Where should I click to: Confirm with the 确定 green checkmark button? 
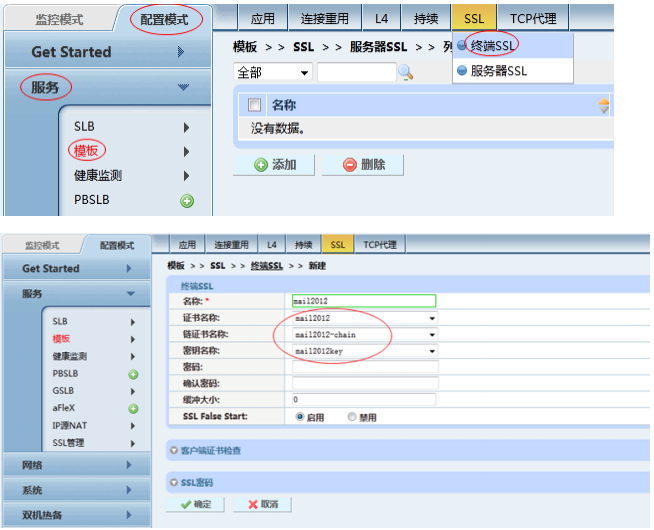(195, 504)
